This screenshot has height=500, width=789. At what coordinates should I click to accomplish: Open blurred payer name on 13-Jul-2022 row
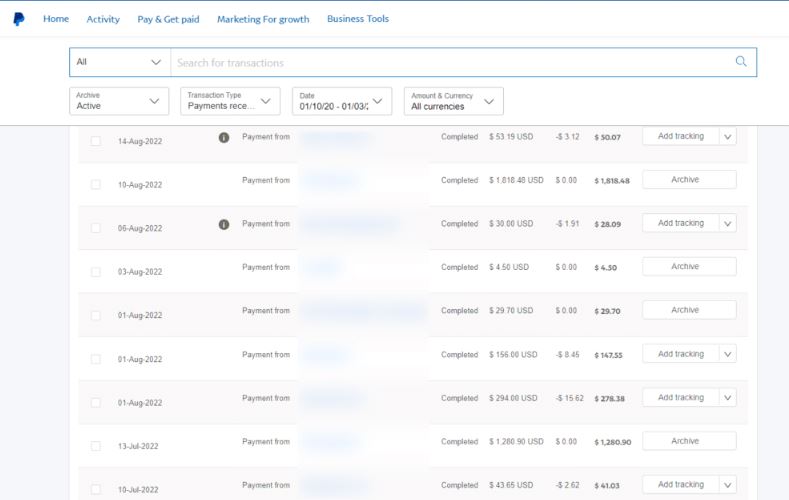[x=331, y=442]
